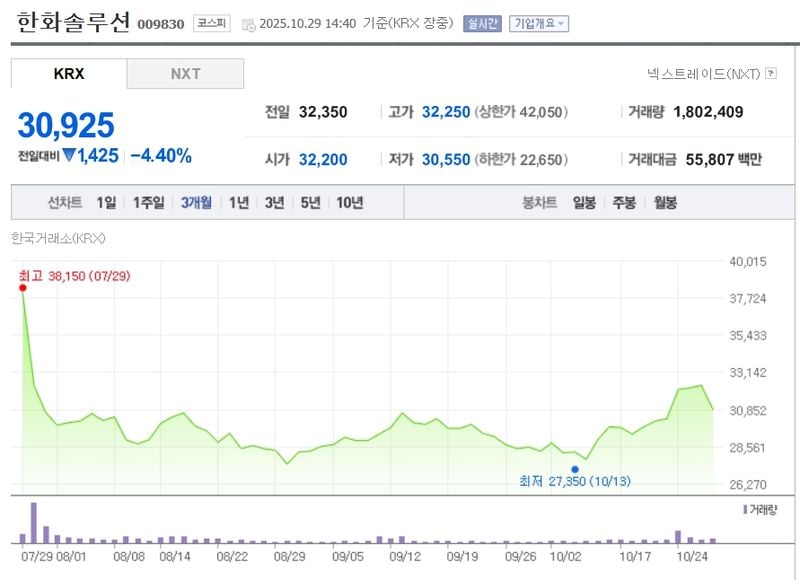The image size is (800, 580).
Task: Click the blue down-arrow price change icon
Action: (68, 155)
